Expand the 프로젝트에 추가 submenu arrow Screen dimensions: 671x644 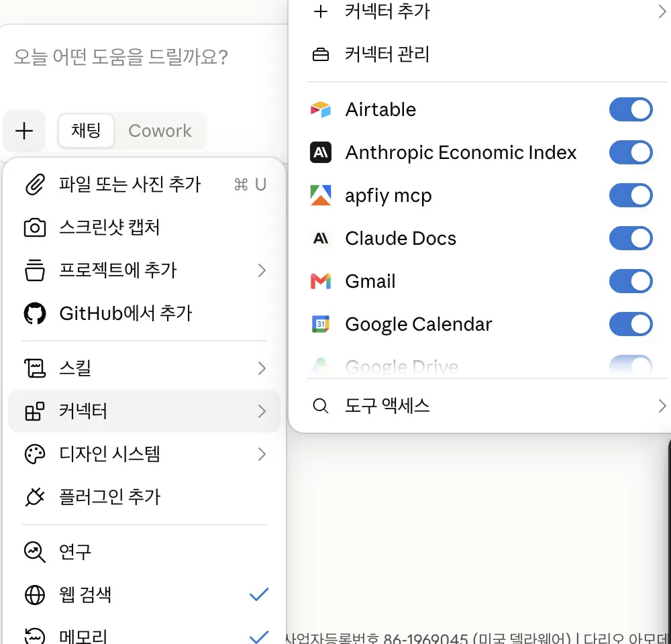point(262,270)
